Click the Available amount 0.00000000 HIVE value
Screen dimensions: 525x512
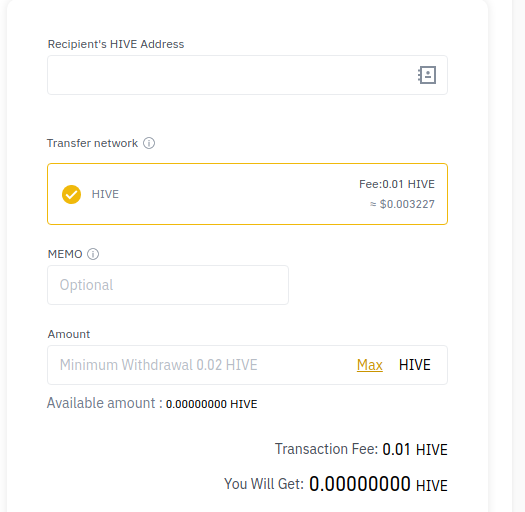(212, 404)
